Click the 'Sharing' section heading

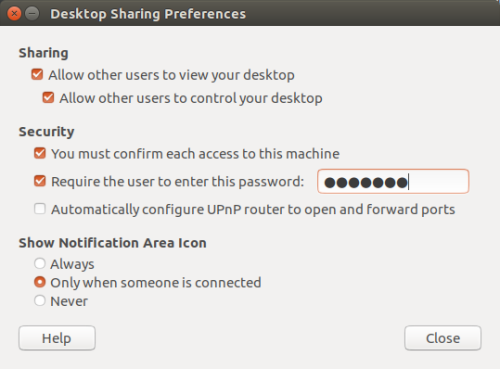point(44,53)
